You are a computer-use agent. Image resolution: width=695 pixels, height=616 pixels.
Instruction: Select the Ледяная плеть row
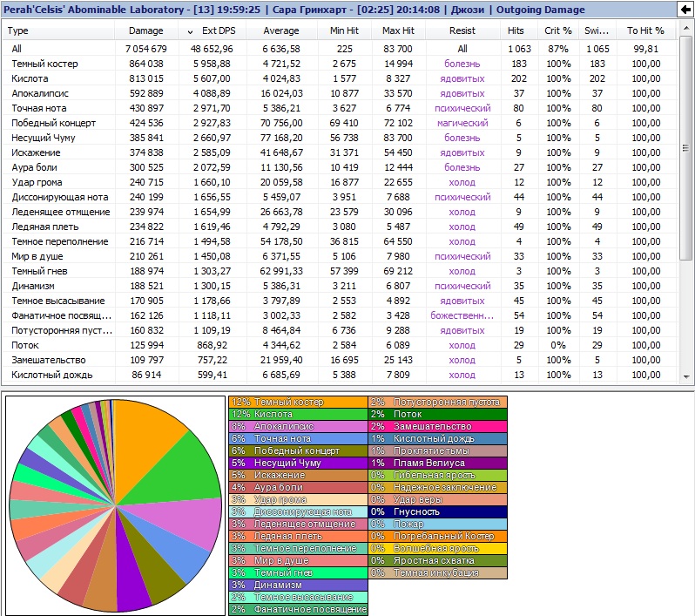(340, 227)
